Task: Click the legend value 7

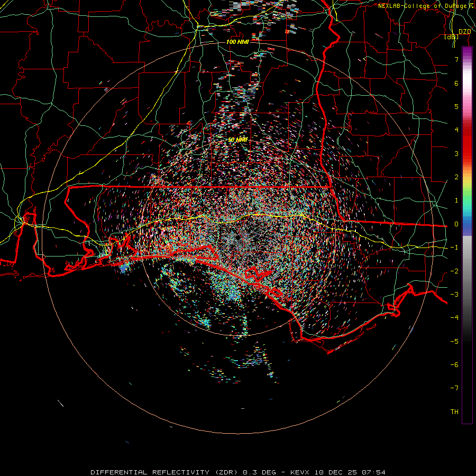Action: [456, 59]
